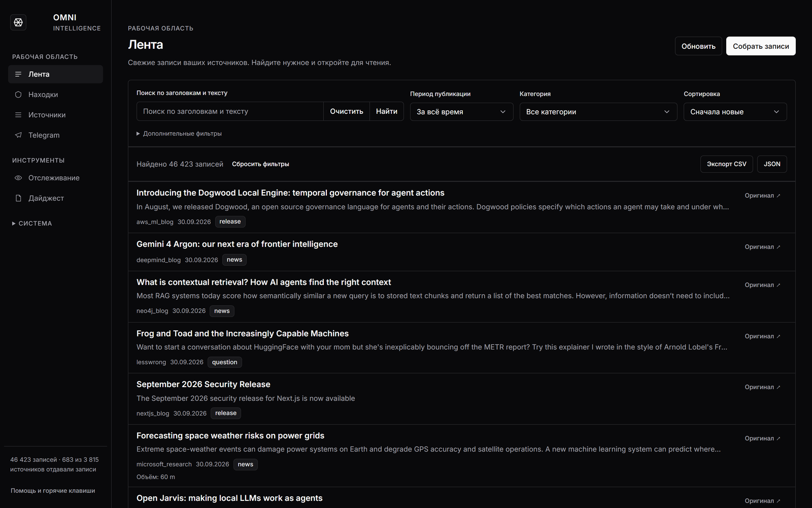Click the Отслеживание eye icon
The width and height of the screenshot is (812, 508).
(18, 178)
